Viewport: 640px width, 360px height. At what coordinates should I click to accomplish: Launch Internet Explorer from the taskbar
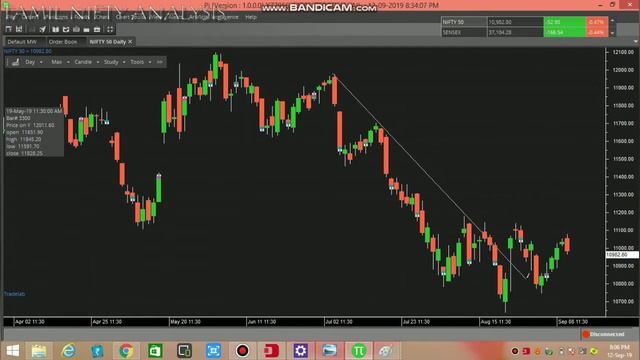click(x=68, y=351)
